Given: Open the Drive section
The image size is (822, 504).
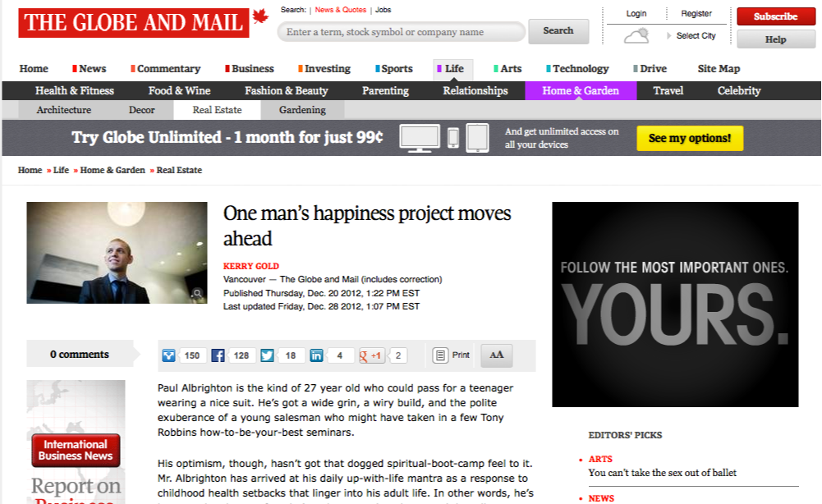Looking at the screenshot, I should 650,69.
